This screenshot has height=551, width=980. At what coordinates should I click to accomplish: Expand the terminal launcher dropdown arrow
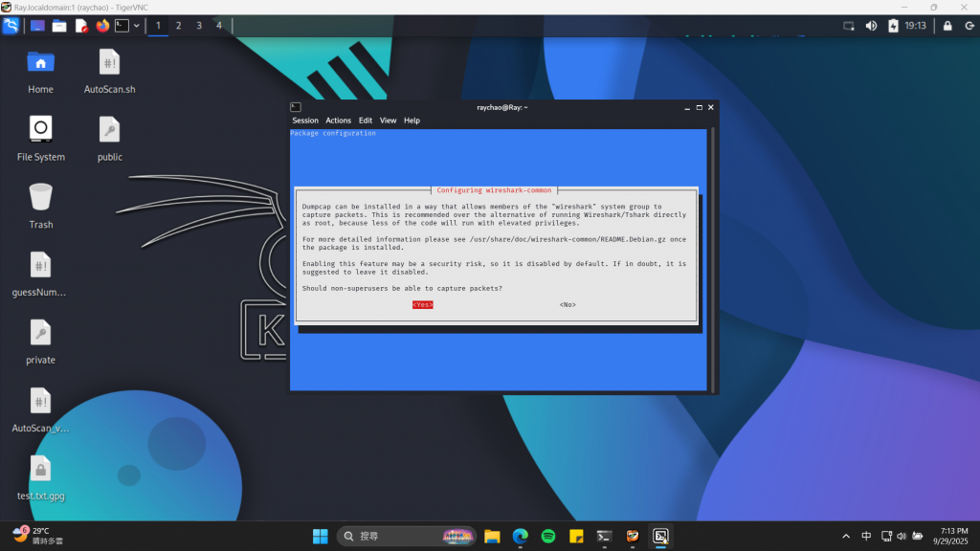coord(136,26)
